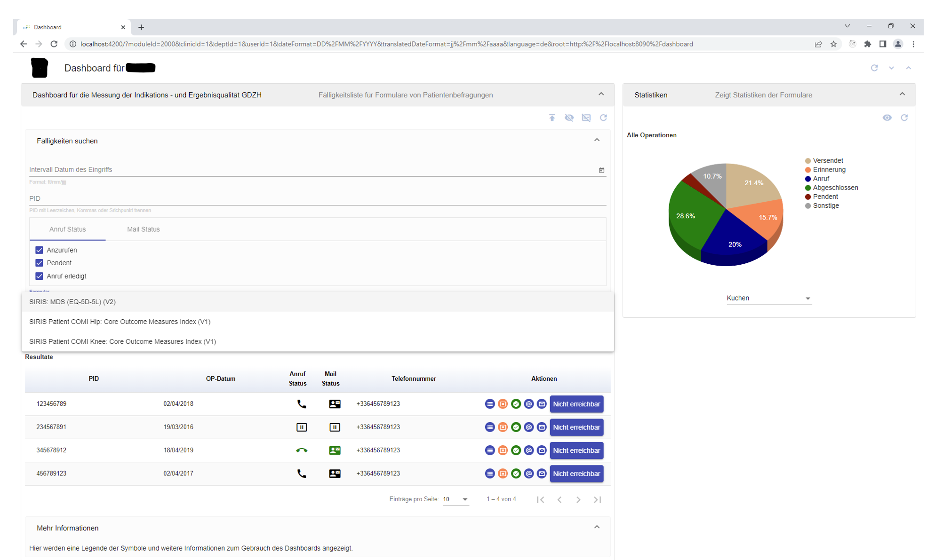This screenshot has height=560, width=935.
Task: Switch to the Anruf Status tab
Action: (67, 229)
